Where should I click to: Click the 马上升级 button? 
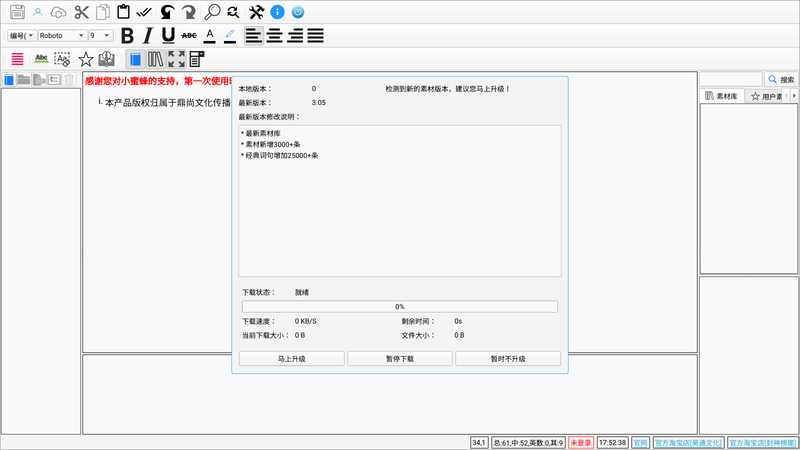point(291,358)
